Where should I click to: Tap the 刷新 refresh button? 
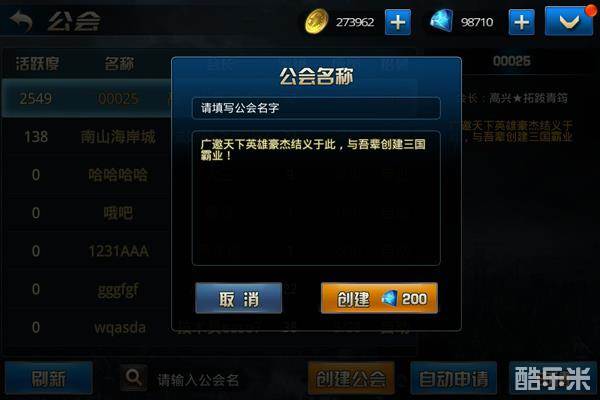tap(48, 378)
